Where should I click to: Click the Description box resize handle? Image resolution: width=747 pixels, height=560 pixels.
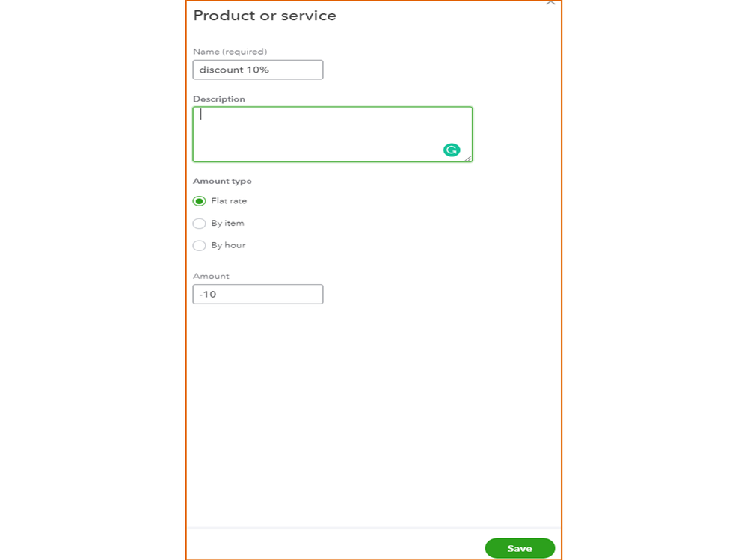click(x=468, y=158)
